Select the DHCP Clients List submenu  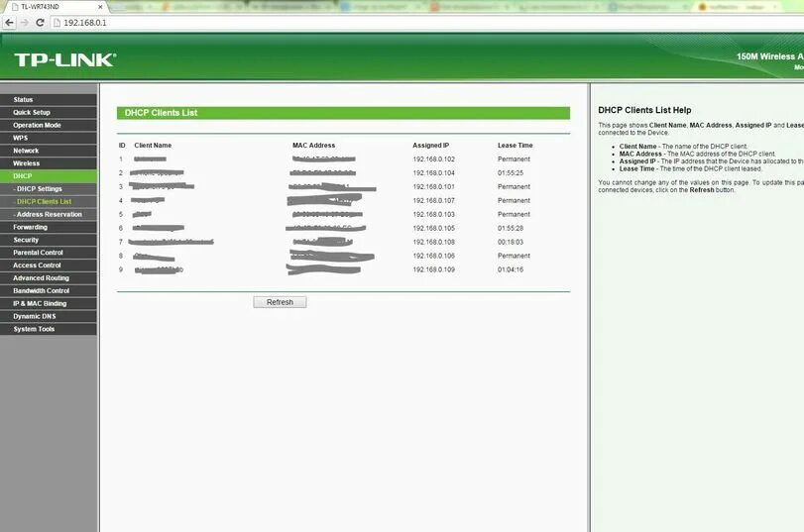click(x=49, y=202)
